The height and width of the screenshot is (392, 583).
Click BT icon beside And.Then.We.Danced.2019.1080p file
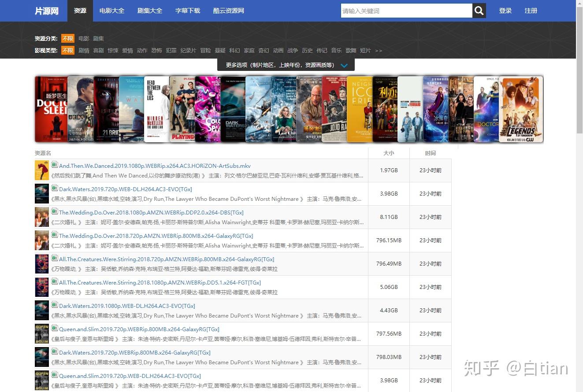(x=55, y=165)
